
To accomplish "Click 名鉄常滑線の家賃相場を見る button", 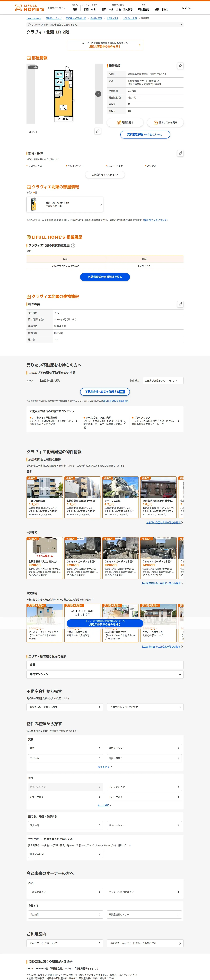I will [105, 277].
